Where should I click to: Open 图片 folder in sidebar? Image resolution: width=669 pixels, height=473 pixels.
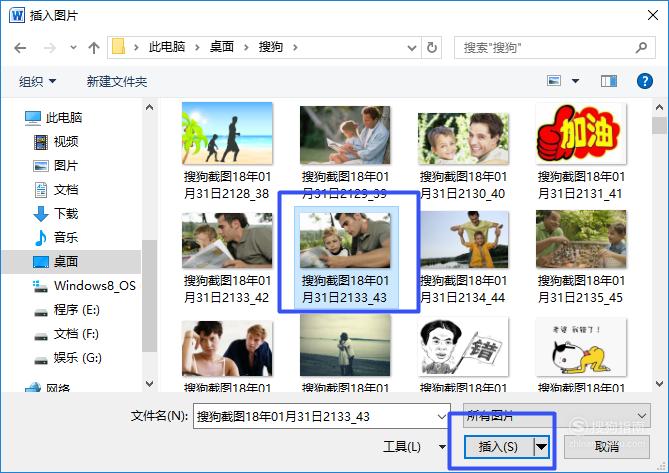click(x=56, y=165)
